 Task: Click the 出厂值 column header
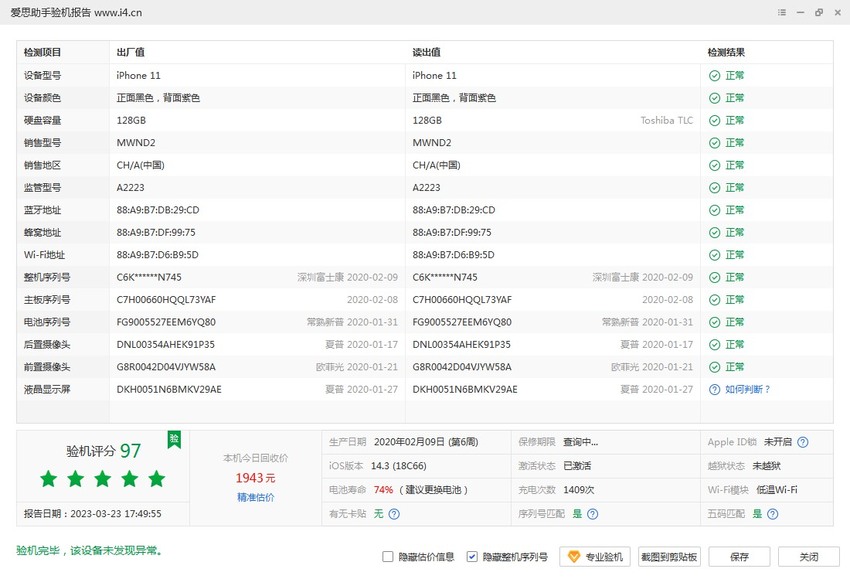130,53
